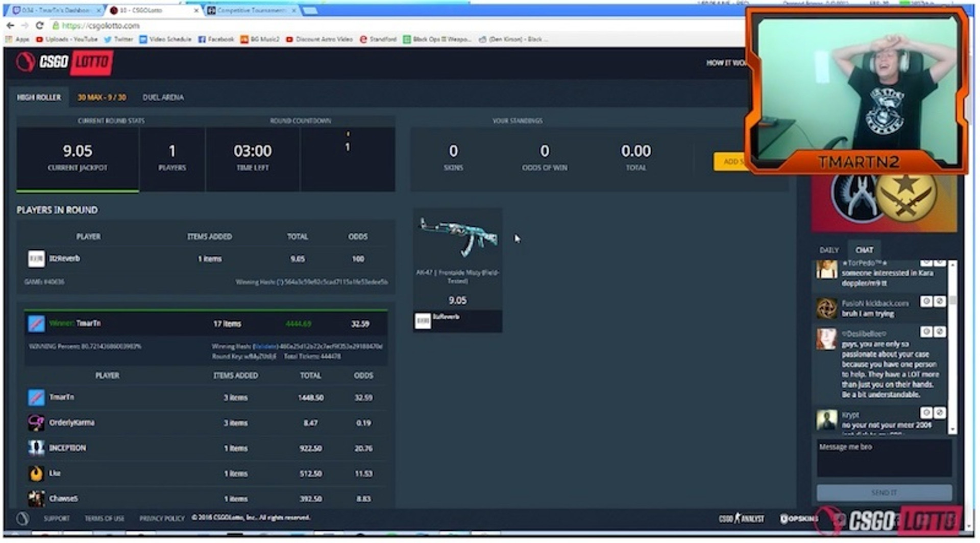Viewport: 980px width, 543px height.
Task: Click the B2Reverb player name
Action: click(64, 258)
